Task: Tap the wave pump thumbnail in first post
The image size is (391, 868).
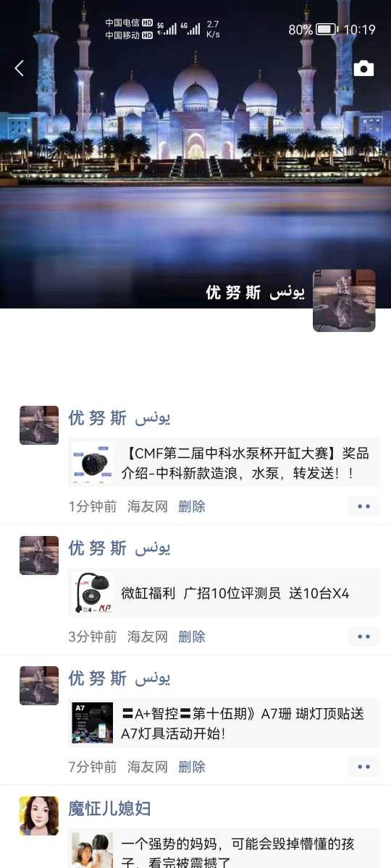Action: click(x=93, y=463)
